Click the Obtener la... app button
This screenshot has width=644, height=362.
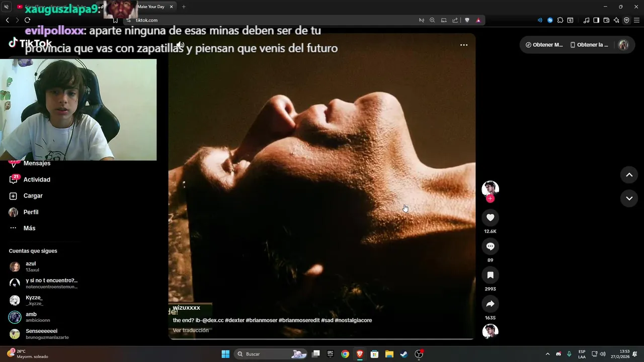[x=589, y=45]
